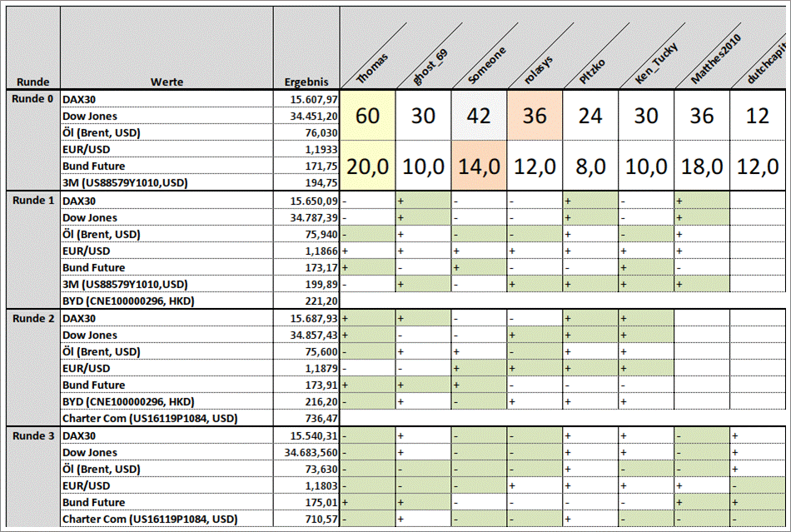This screenshot has height=532, width=791.
Task: Select Bund Future result 173,17
Action: tap(306, 267)
